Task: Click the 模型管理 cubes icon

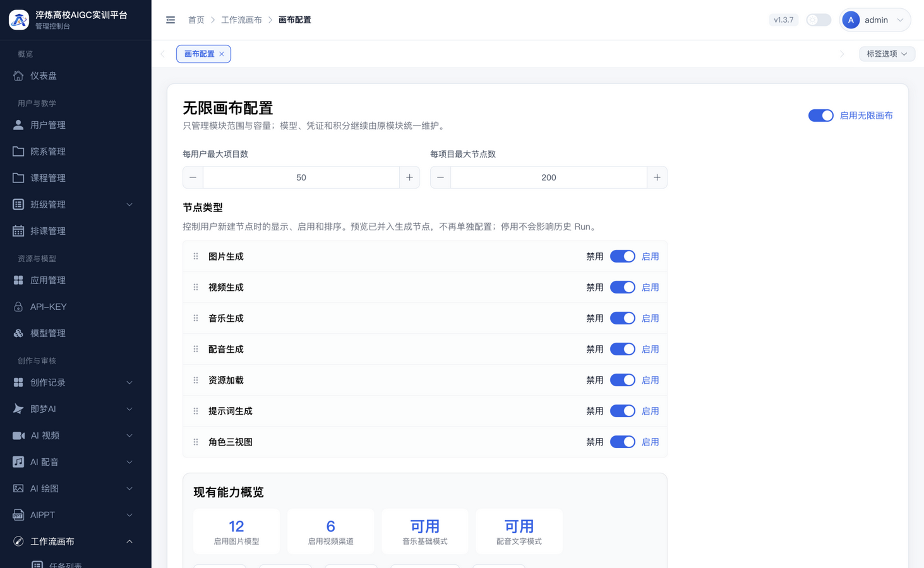Action: (18, 333)
